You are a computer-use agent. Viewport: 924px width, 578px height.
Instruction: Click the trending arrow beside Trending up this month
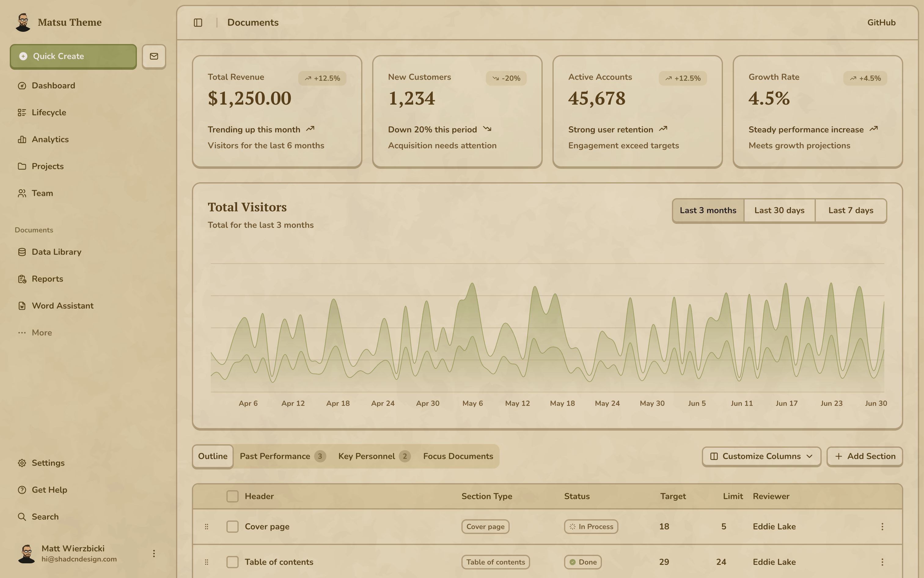(x=310, y=129)
